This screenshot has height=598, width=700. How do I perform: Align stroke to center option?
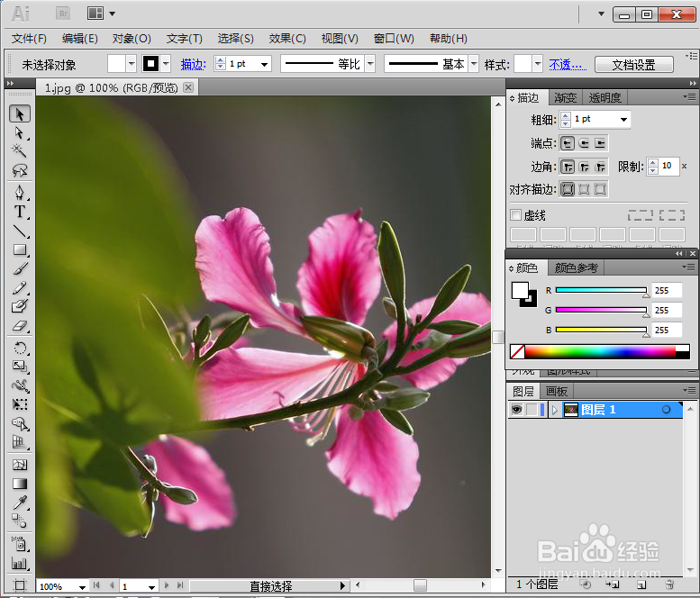tap(568, 189)
